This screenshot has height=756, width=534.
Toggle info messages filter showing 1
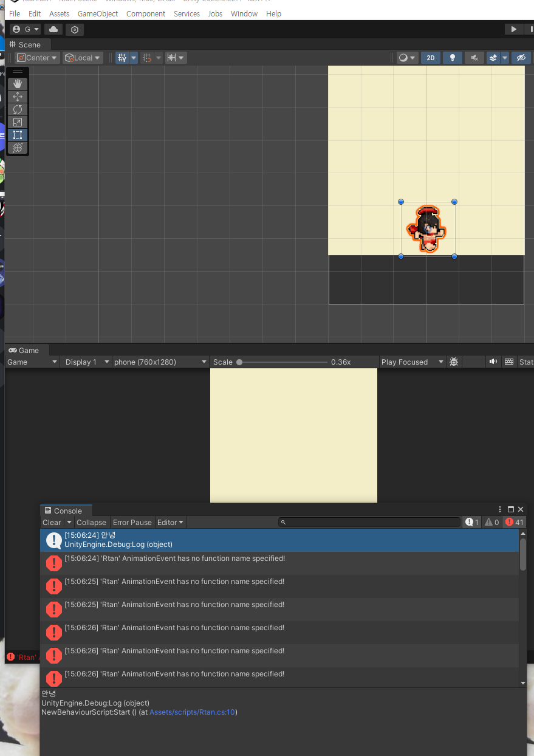click(472, 522)
